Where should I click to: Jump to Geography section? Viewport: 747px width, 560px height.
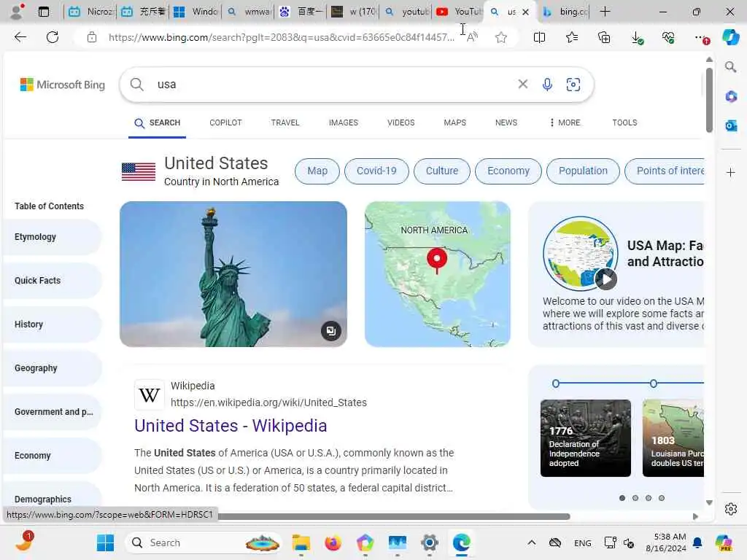tap(53, 368)
